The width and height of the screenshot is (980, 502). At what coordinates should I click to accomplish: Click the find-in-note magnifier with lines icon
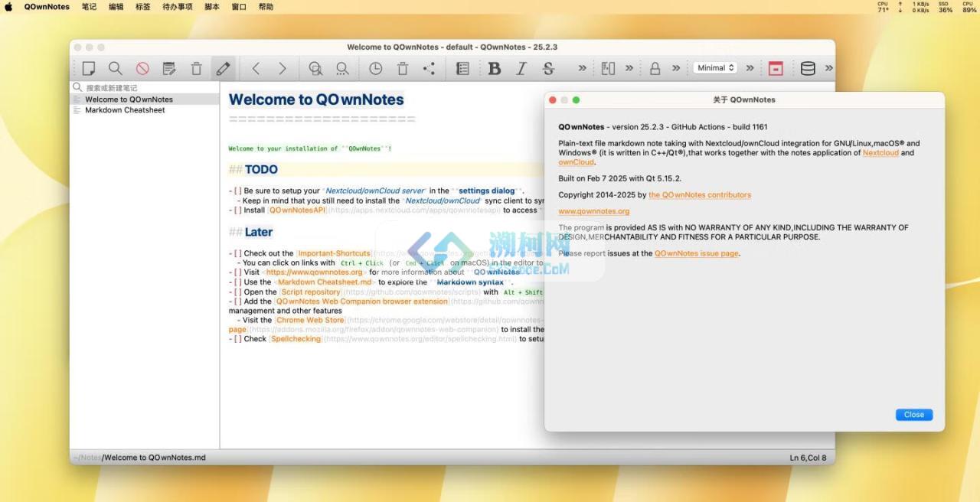pyautogui.click(x=315, y=68)
